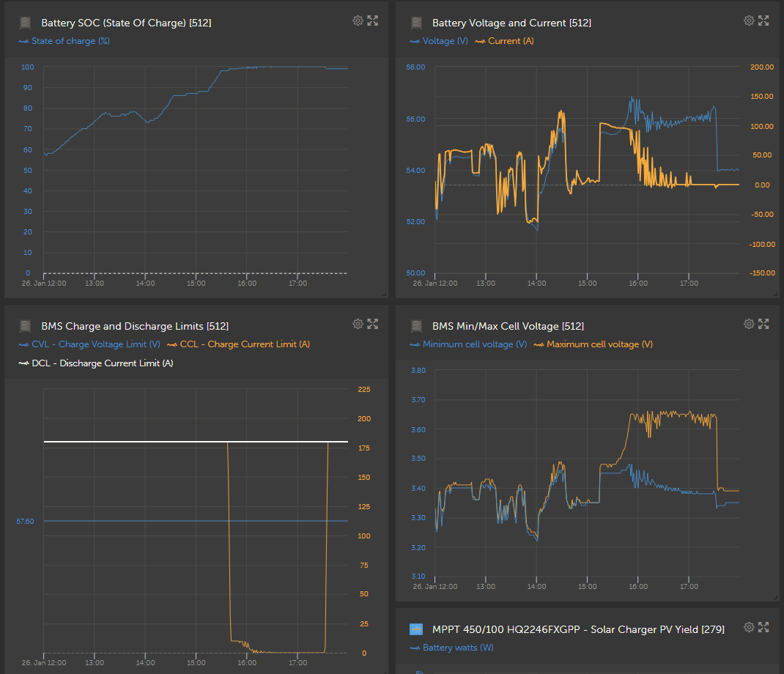Click the 16:00 time label on SOC chart

(x=247, y=283)
